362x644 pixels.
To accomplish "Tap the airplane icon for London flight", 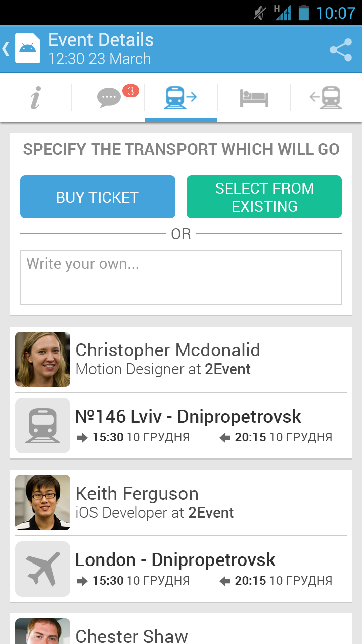I will click(x=43, y=569).
